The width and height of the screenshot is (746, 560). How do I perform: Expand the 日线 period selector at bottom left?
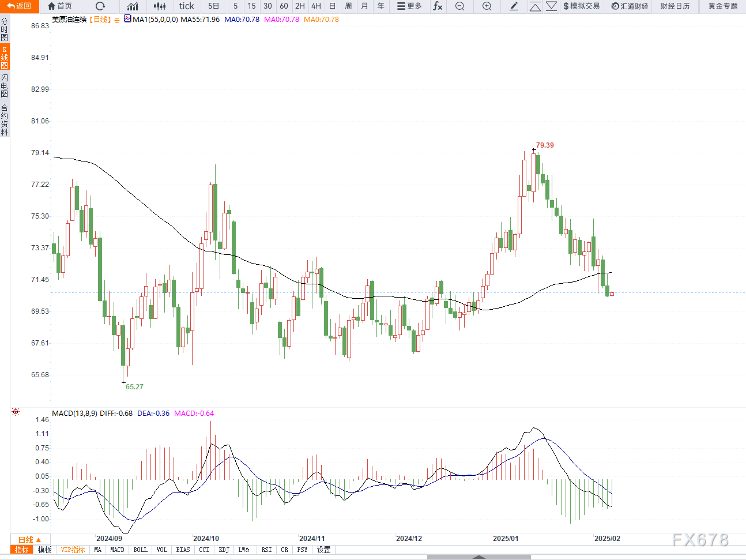(x=29, y=540)
